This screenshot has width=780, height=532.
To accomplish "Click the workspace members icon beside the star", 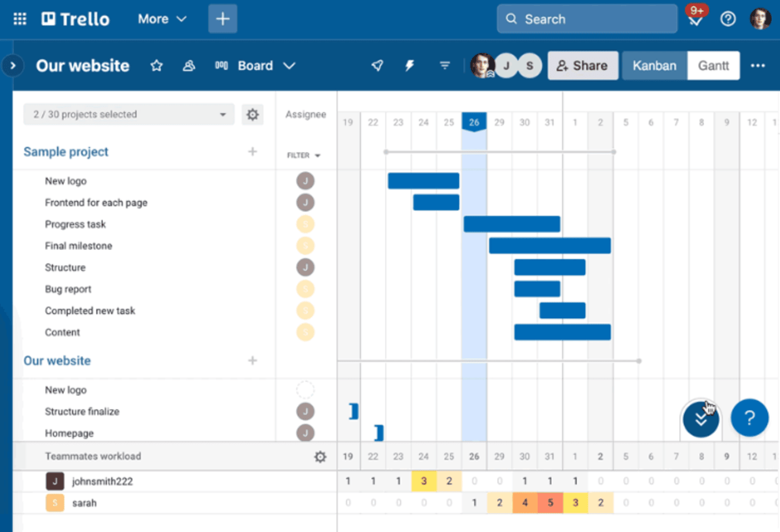I will (x=189, y=66).
